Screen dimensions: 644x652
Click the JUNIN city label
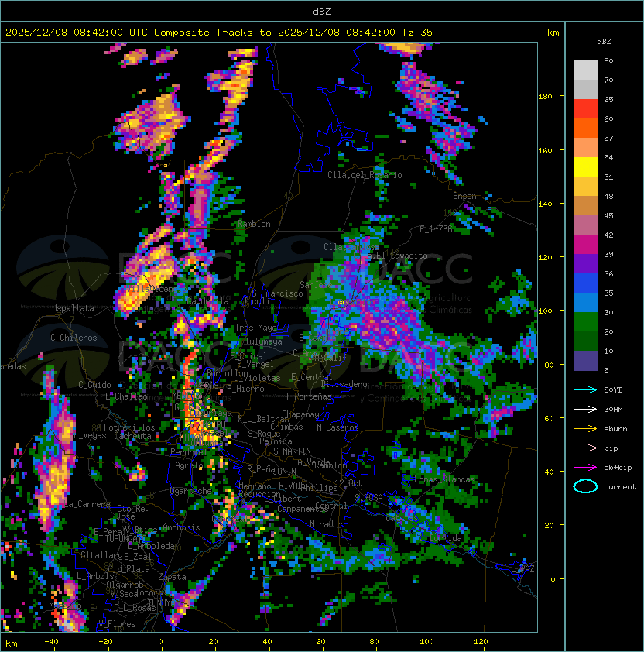click(284, 471)
